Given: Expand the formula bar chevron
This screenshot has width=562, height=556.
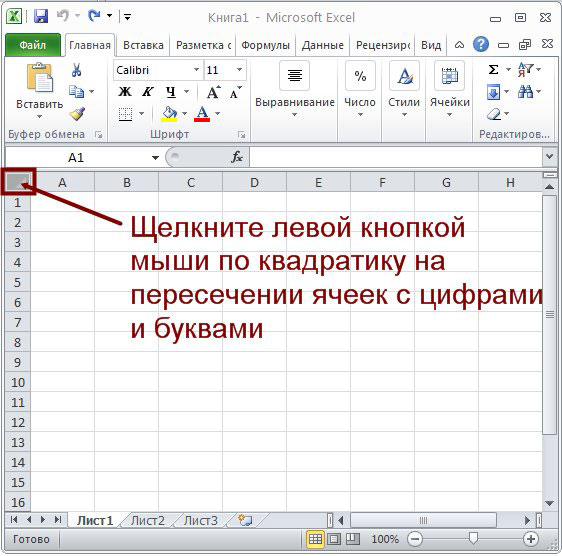Looking at the screenshot, I should click(x=549, y=156).
